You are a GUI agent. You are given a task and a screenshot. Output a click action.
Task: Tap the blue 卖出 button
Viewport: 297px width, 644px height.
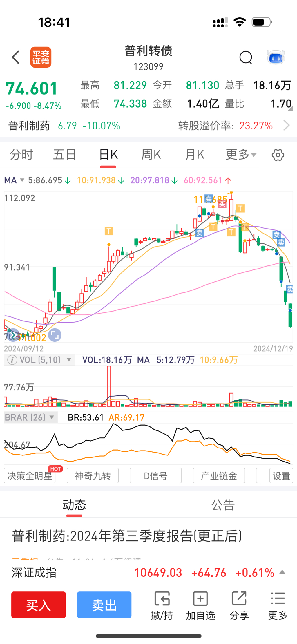104,605
